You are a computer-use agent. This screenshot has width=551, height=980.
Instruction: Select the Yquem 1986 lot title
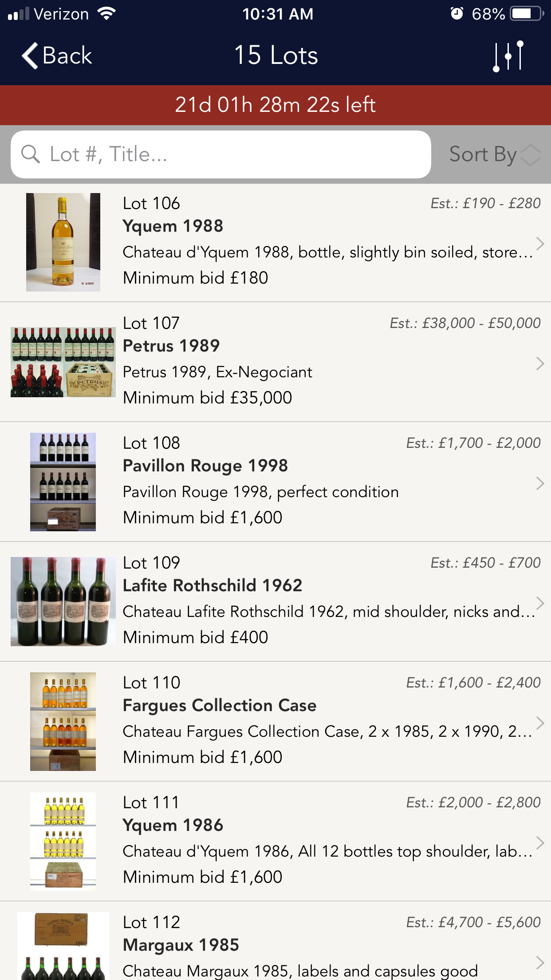pyautogui.click(x=173, y=825)
